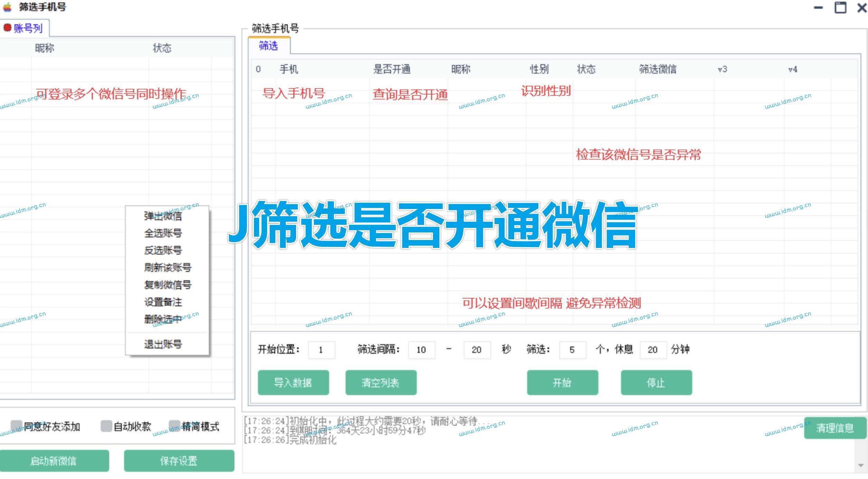Image resolution: width=868 pixels, height=479 pixels.
Task: Choose 刷新该账号 from context menu
Action: click(x=168, y=268)
